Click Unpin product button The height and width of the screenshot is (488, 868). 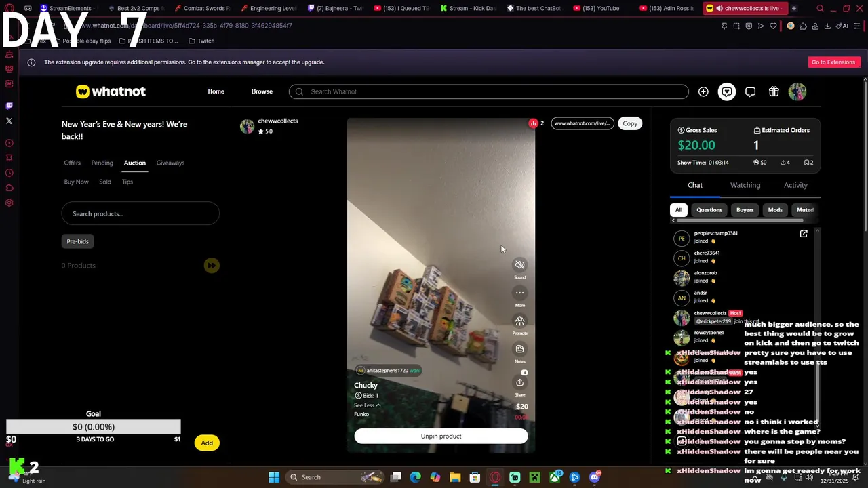(x=441, y=436)
